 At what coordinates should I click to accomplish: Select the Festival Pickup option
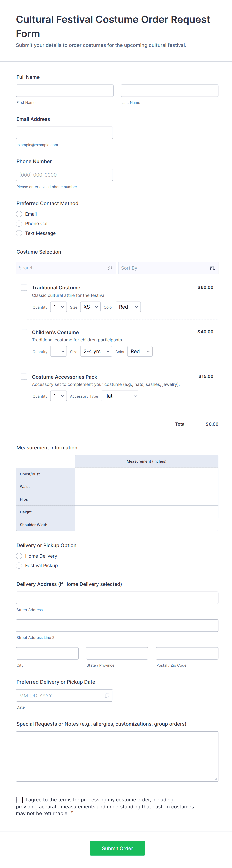(19, 565)
